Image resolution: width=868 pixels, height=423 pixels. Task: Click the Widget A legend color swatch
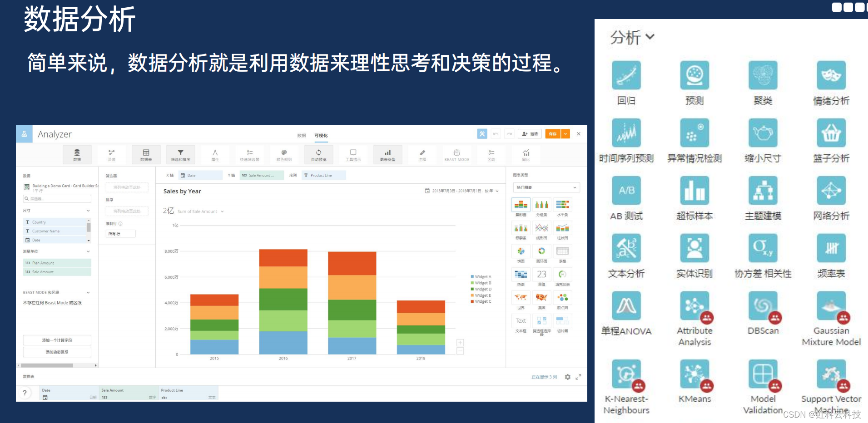point(472,276)
